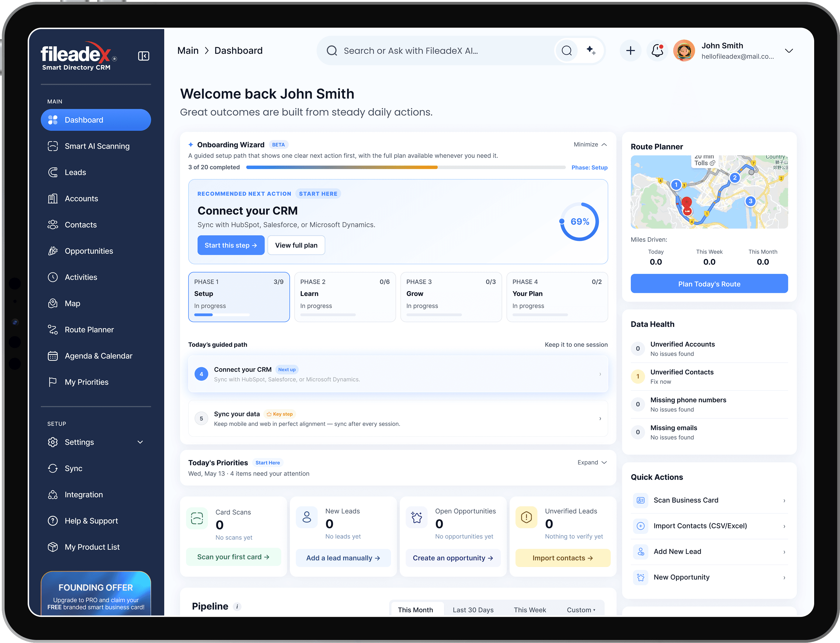Click map waypoint marker 3 in Route Planner
The width and height of the screenshot is (840, 643).
coord(751,201)
